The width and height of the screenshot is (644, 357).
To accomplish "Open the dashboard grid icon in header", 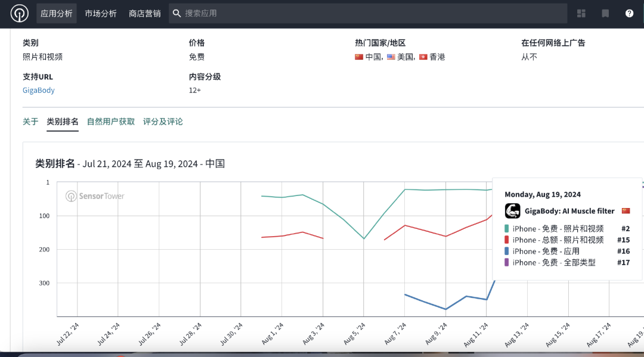I will pyautogui.click(x=581, y=13).
